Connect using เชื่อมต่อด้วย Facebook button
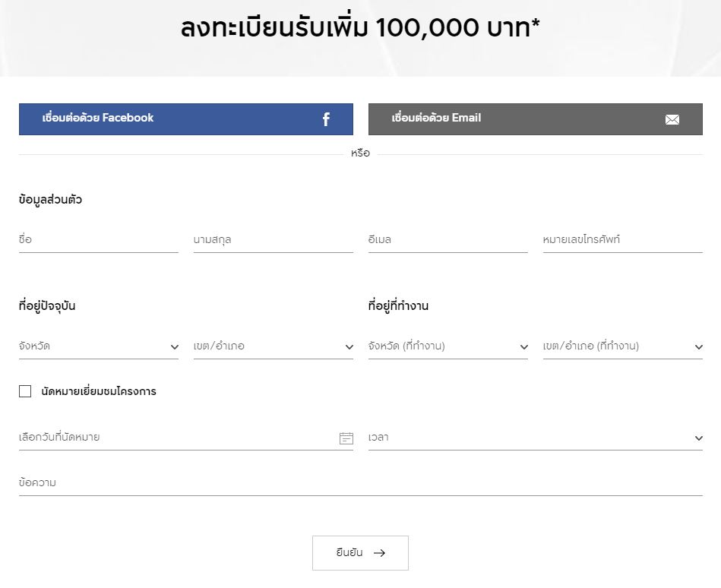 (186, 119)
